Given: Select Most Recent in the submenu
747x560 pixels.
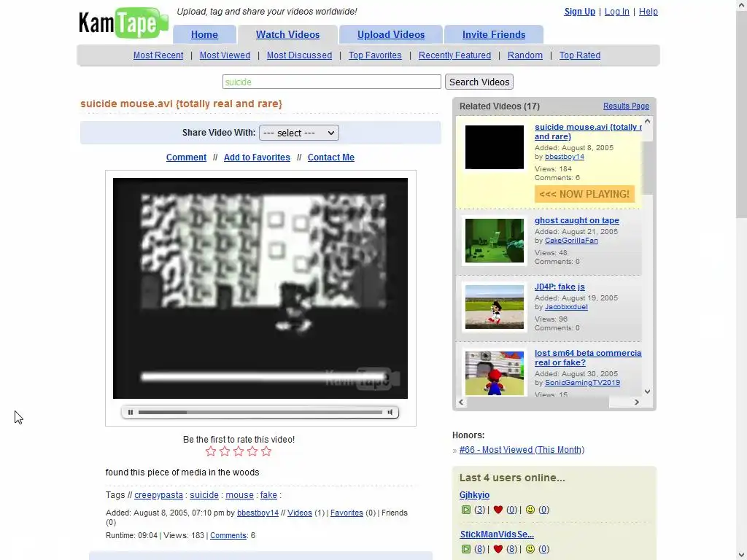Looking at the screenshot, I should [158, 55].
